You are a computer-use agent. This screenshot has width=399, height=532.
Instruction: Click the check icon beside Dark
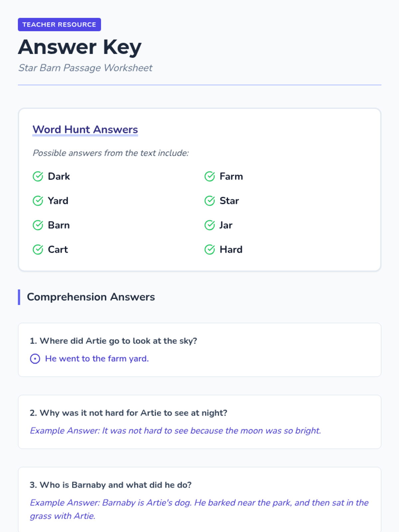(x=38, y=177)
